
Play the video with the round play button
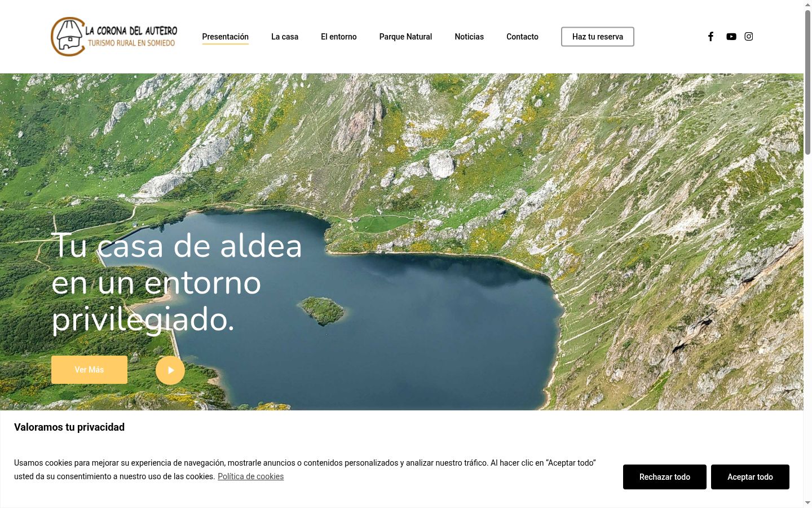coord(170,370)
